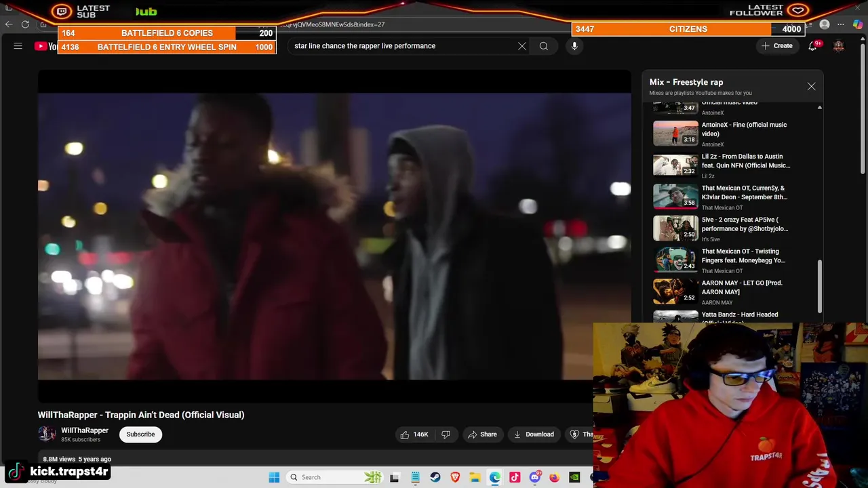
Task: Go back with the browser back arrow
Action: tap(9, 24)
